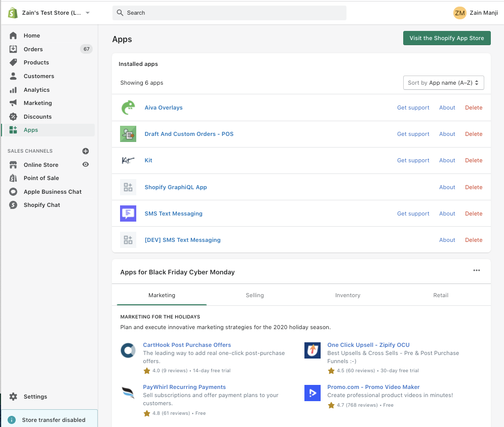Delete the Aiva Overlays app
The height and width of the screenshot is (427, 504).
pos(474,108)
